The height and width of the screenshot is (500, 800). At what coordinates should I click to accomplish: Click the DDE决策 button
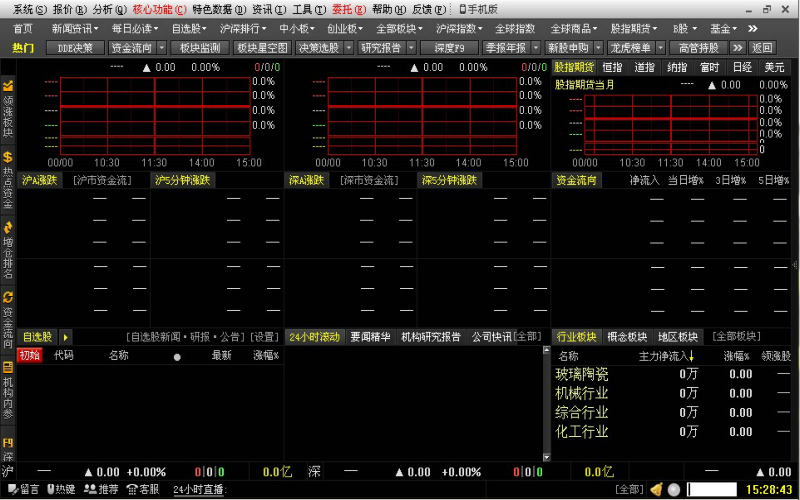click(x=76, y=48)
